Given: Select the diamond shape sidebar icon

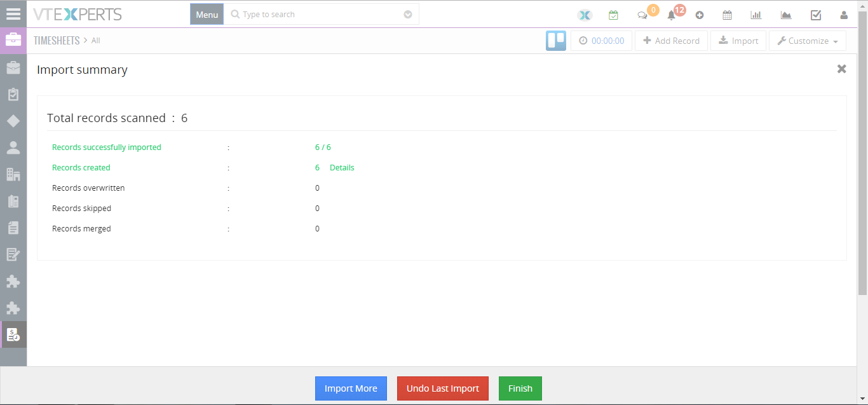Looking at the screenshot, I should pos(13,121).
